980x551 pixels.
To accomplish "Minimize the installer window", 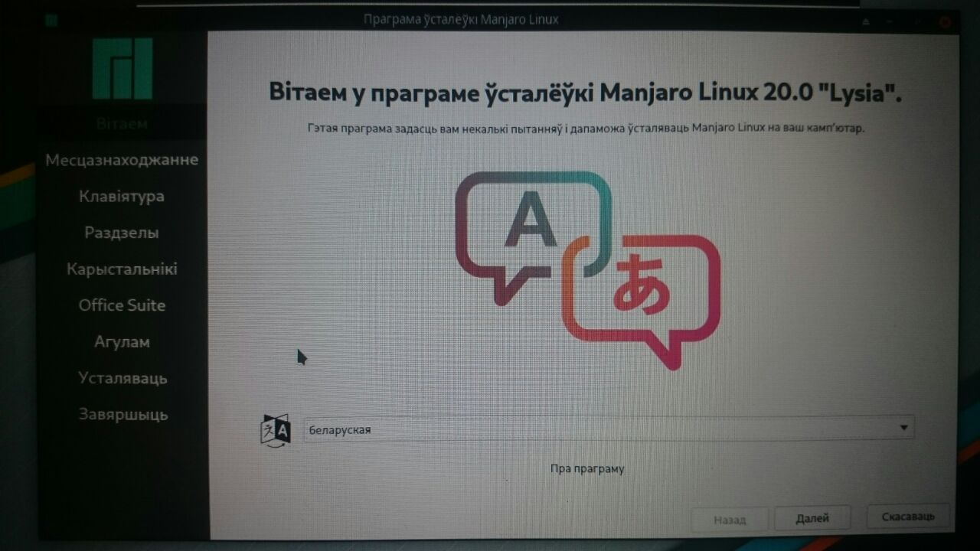I will click(890, 21).
